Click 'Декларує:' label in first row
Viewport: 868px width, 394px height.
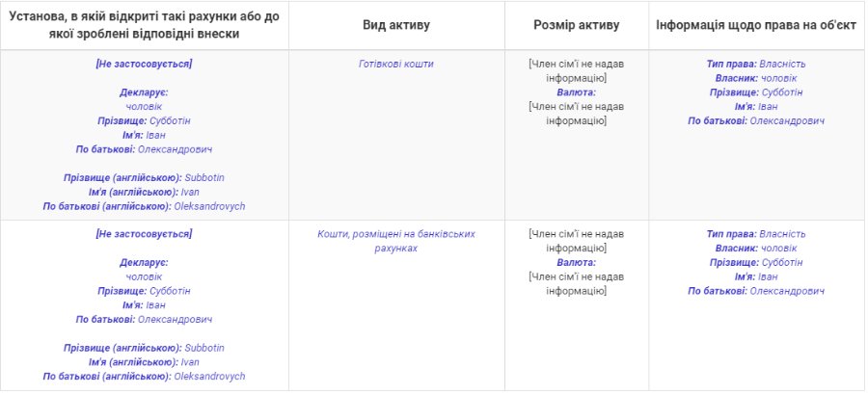(144, 92)
